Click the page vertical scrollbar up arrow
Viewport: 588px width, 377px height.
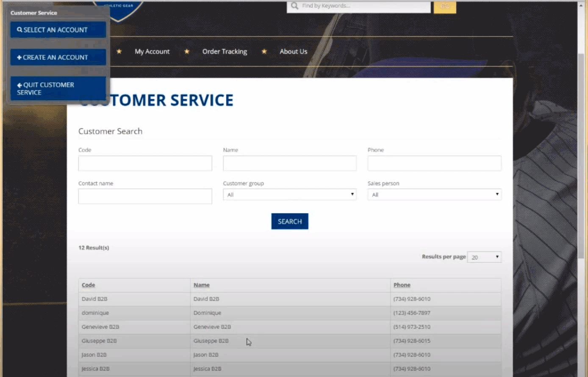tap(581, 6)
